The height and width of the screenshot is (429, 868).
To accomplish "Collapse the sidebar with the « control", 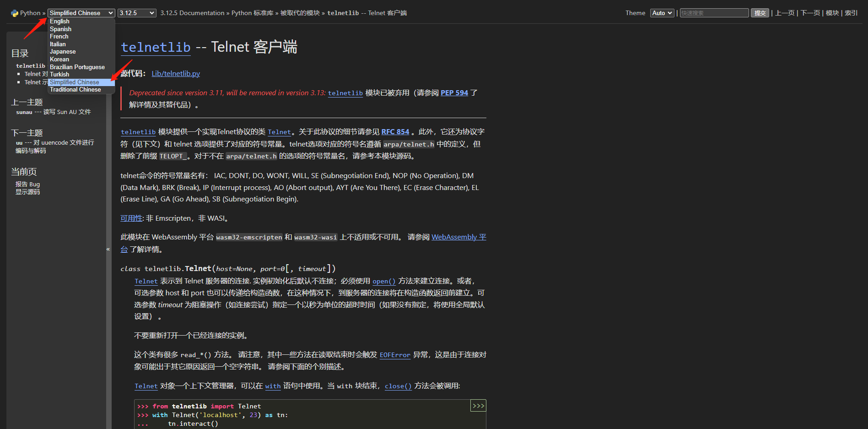I will click(x=108, y=249).
